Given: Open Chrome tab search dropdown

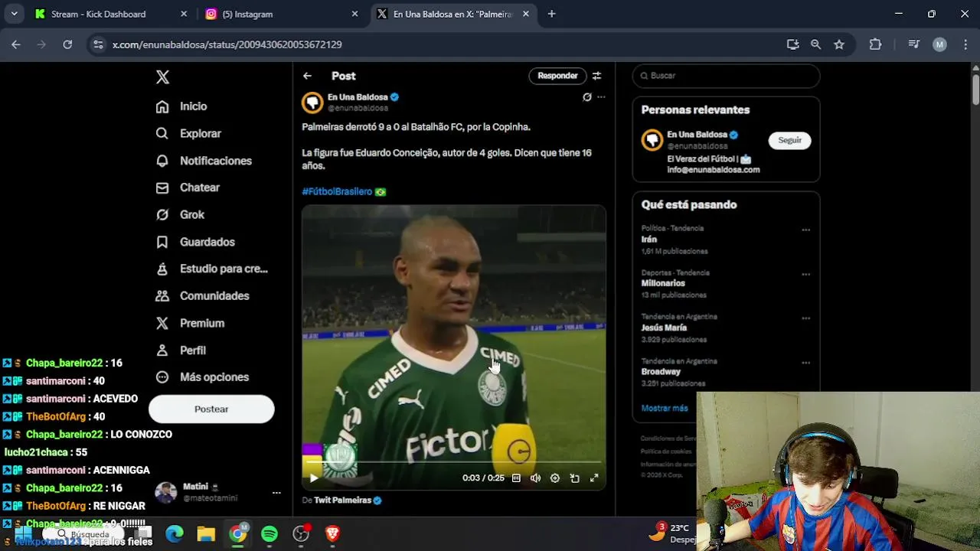Looking at the screenshot, I should pyautogui.click(x=14, y=14).
